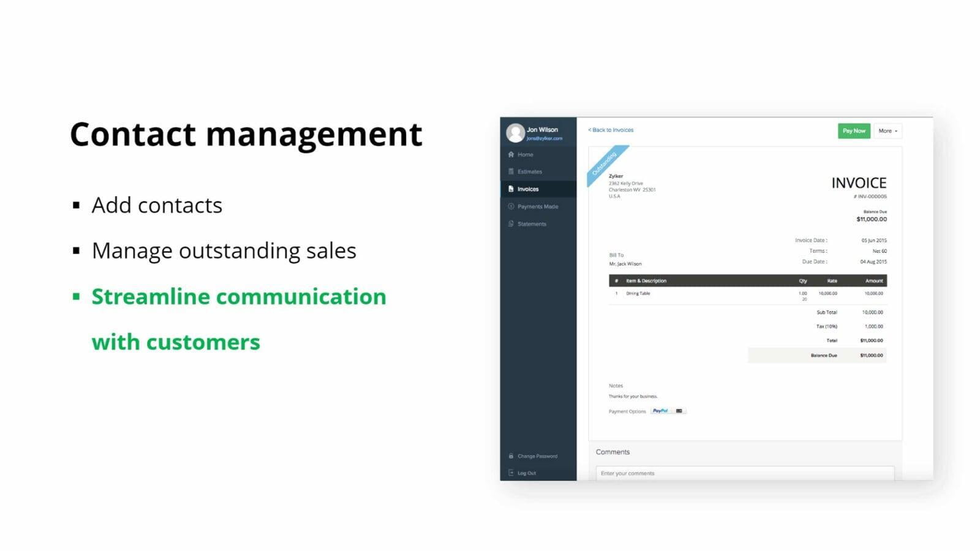This screenshot has width=980, height=551.
Task: Select the credit card payment option
Action: pyautogui.click(x=679, y=411)
